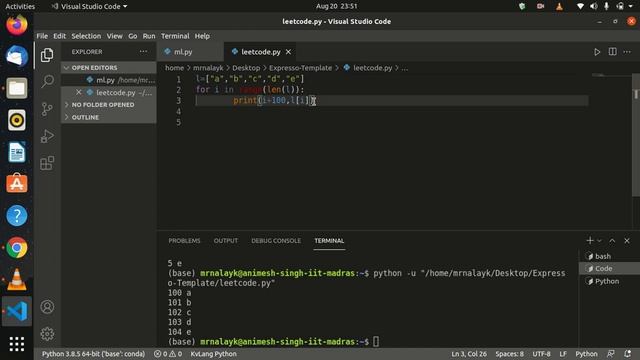This screenshot has height=360, width=640.
Task: Open the Extensions view
Action: click(47, 163)
